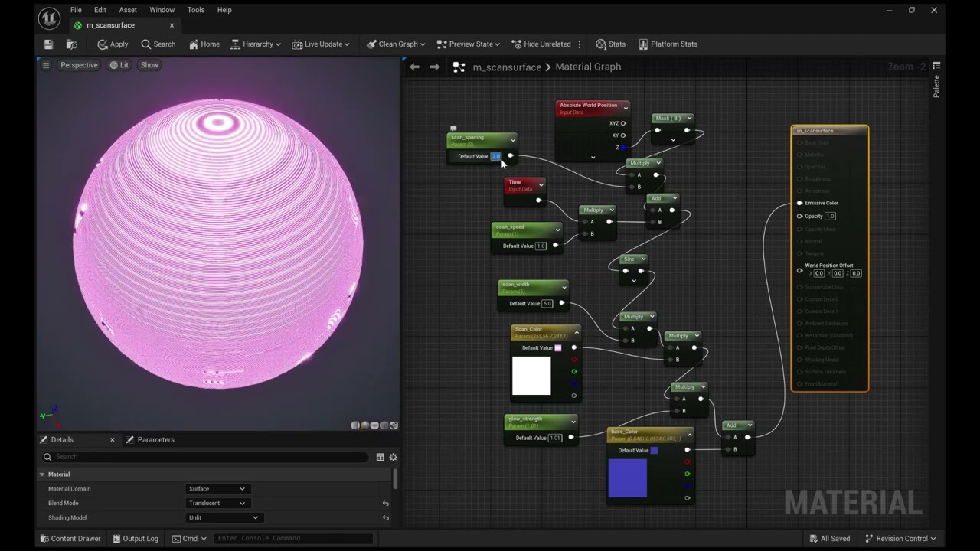Click the Browse to asset in Content Browser icon

[72, 44]
